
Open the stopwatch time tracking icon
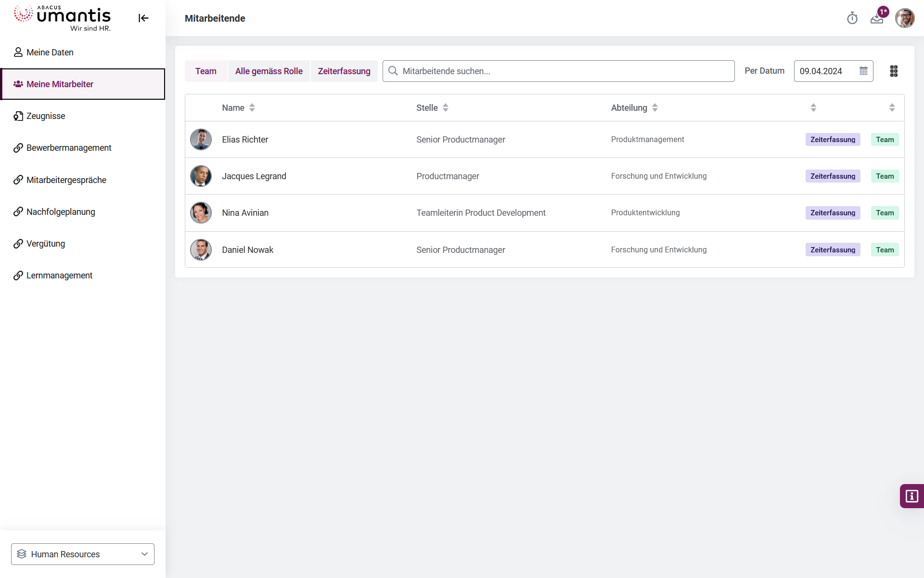pos(852,18)
